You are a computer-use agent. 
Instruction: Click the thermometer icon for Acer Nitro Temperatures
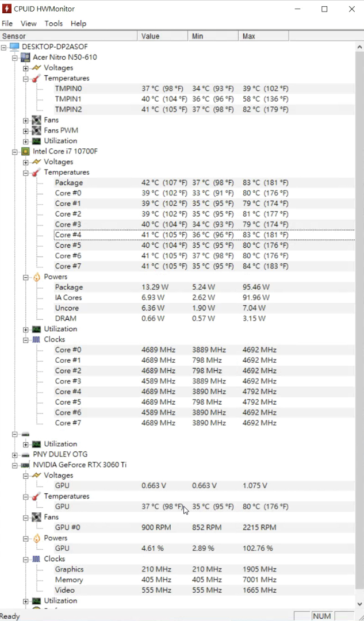[36, 78]
